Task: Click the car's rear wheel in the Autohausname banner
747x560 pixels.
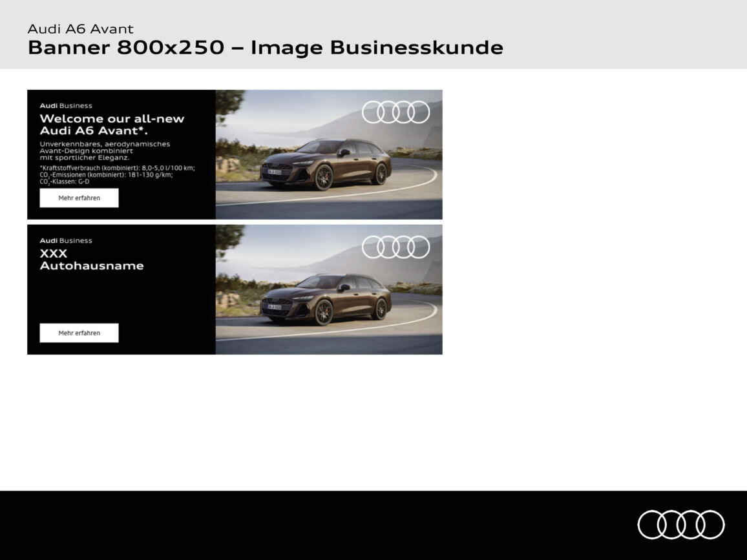Action: 380,309
